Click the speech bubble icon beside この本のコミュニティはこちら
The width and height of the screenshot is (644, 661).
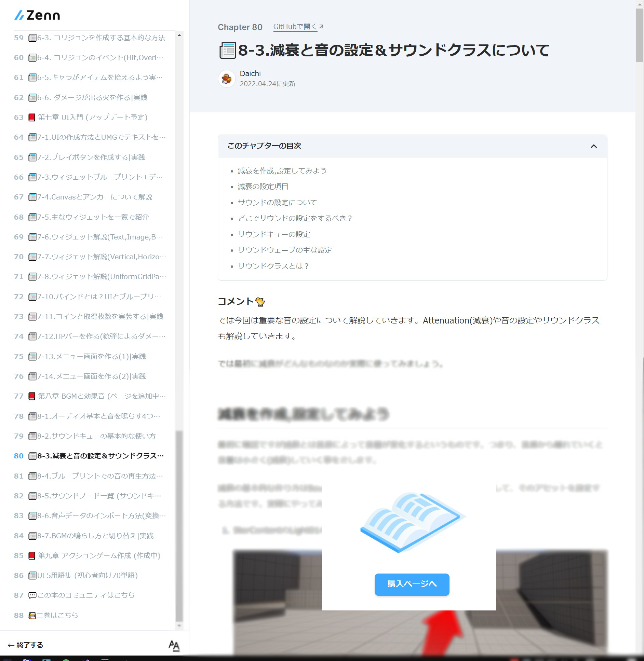(31, 595)
